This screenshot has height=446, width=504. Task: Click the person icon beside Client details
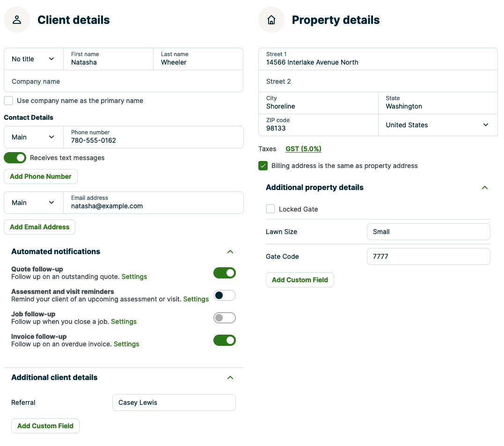tap(17, 20)
